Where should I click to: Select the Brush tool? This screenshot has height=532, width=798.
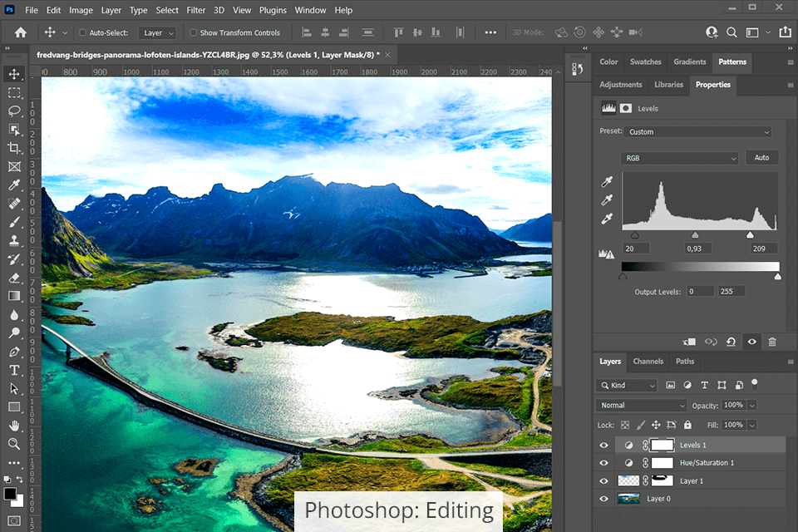pyautogui.click(x=14, y=222)
